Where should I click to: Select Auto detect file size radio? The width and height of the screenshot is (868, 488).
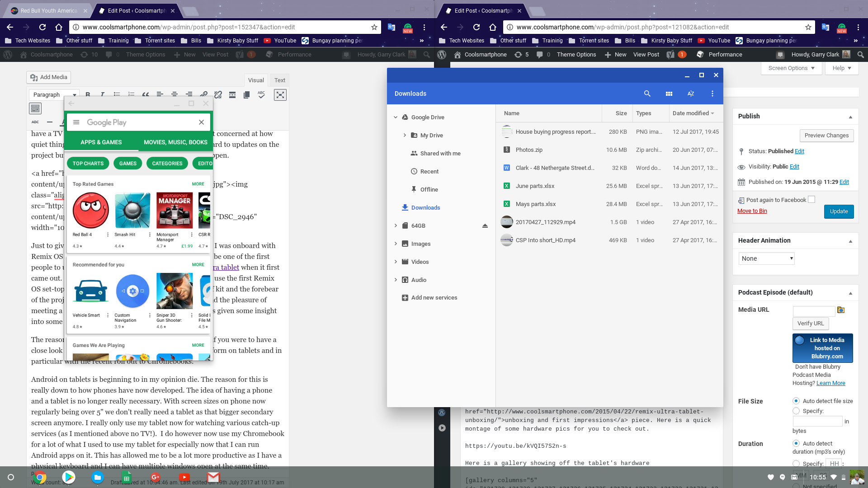click(796, 401)
